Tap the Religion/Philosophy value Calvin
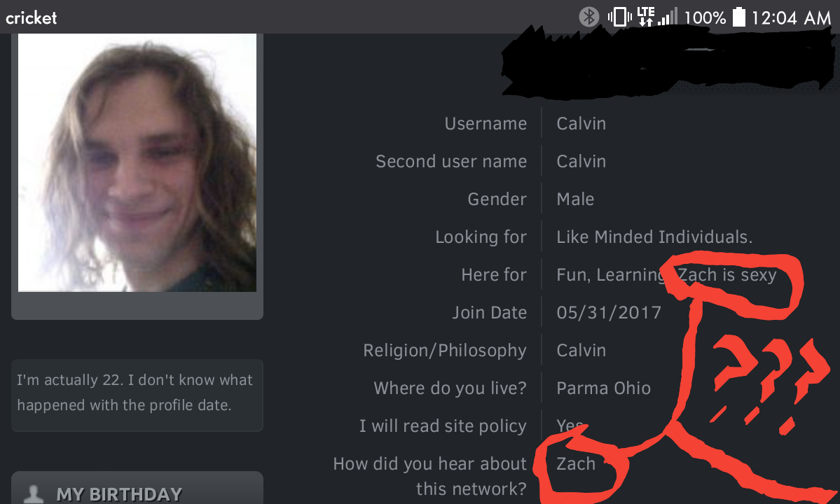The width and height of the screenshot is (840, 504). [x=581, y=351]
